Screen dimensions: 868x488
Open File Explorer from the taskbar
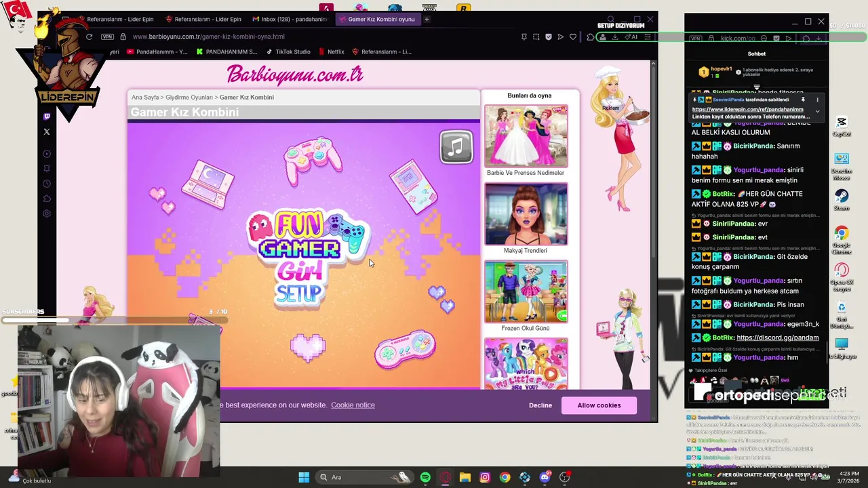click(x=465, y=477)
